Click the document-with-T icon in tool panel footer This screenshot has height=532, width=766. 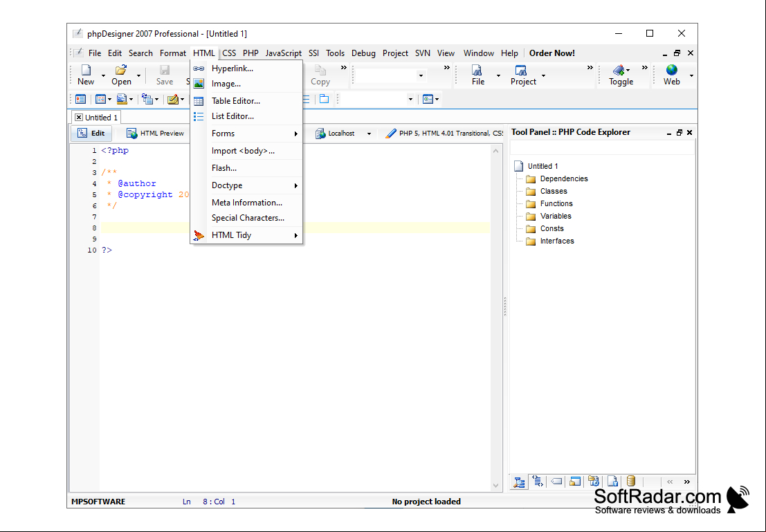click(x=612, y=481)
